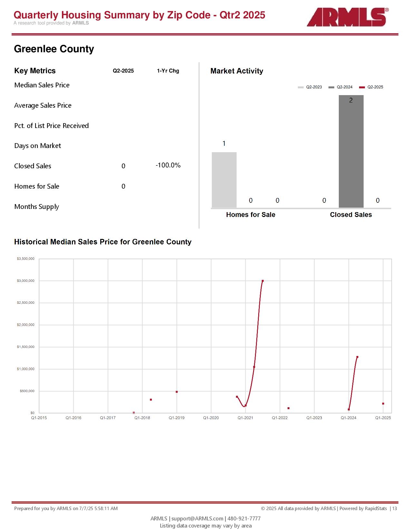Click the Q1-2022 data point marker
This screenshot has height=532, width=411.
pos(289,408)
